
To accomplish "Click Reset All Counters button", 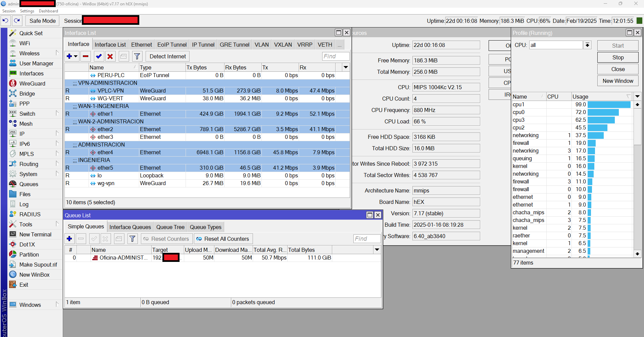I will 223,239.
